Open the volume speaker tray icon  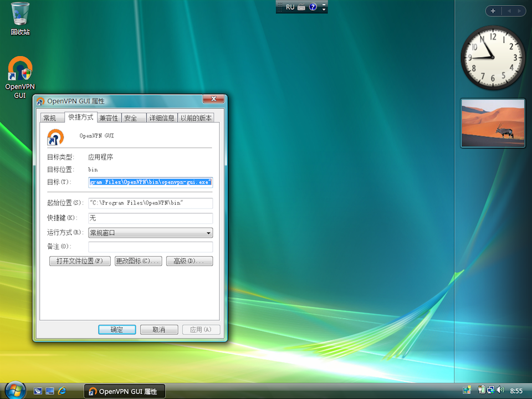click(500, 390)
